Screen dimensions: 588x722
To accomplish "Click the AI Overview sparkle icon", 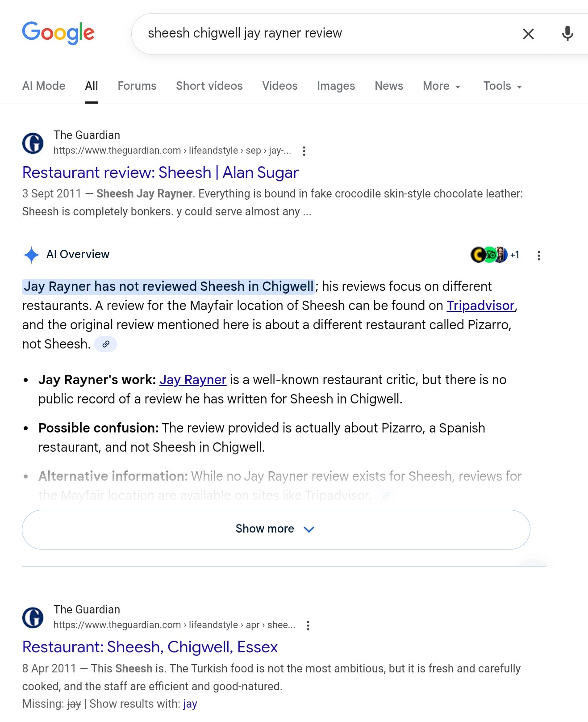I will coord(31,255).
